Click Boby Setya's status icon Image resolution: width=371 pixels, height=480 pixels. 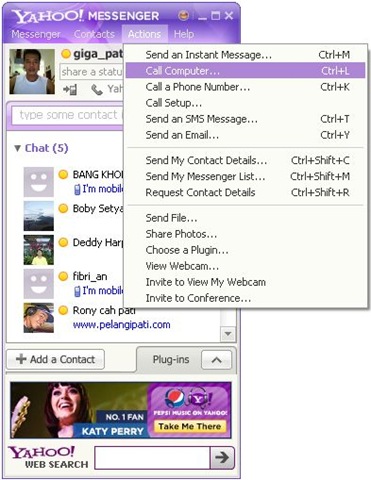(x=63, y=209)
